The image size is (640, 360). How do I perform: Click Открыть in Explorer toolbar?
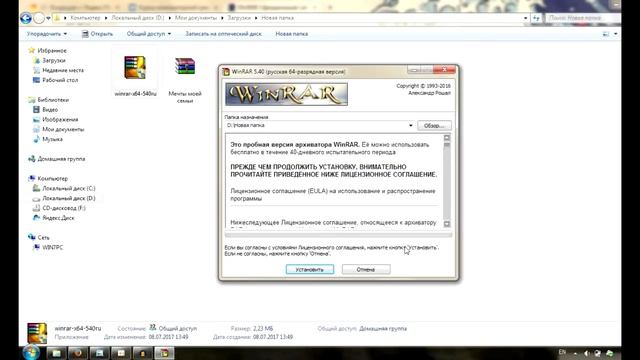97,34
